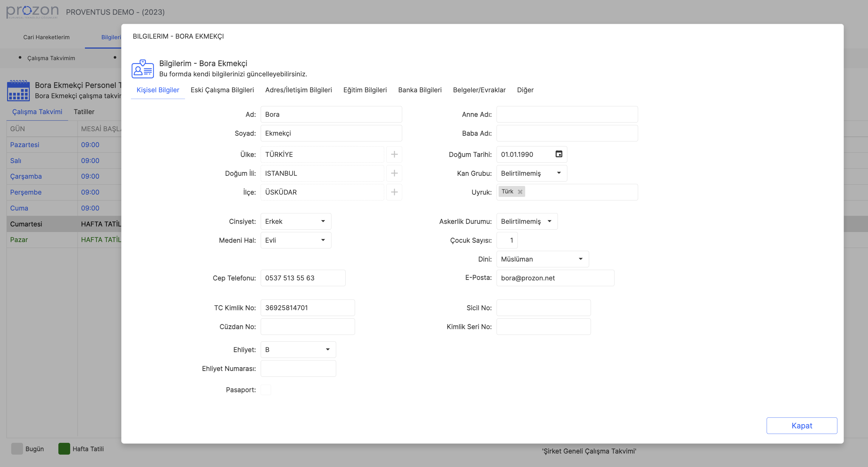Click the plus icon next to İlçe field
The image size is (868, 467).
(x=394, y=192)
